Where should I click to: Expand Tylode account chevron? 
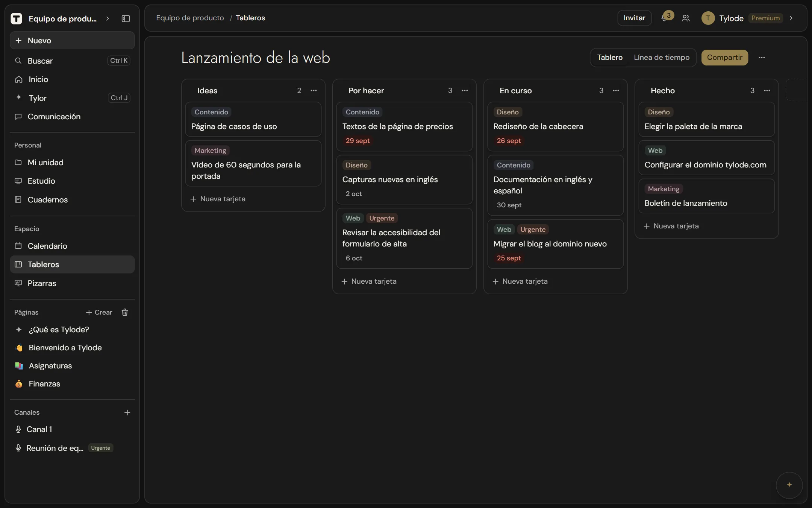pyautogui.click(x=791, y=18)
